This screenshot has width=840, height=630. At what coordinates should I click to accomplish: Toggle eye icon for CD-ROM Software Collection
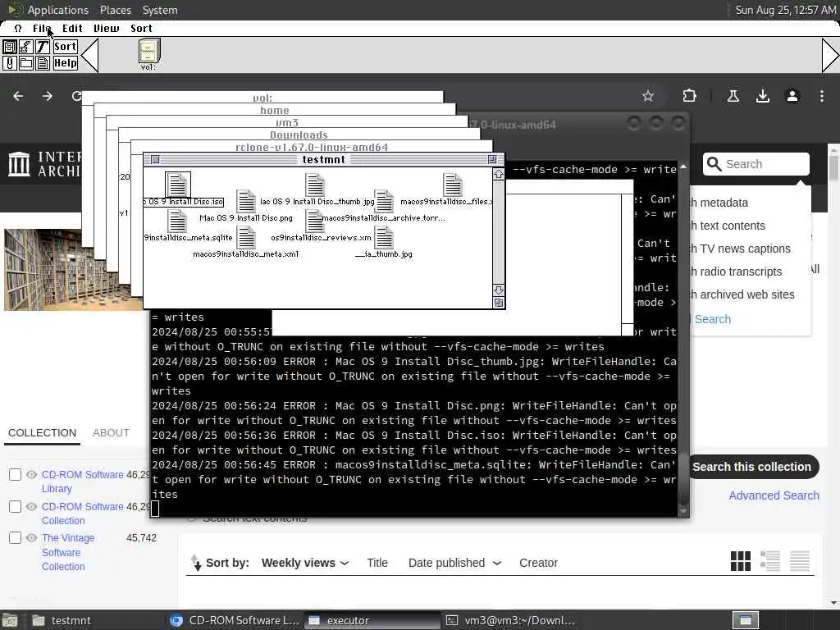coord(32,507)
